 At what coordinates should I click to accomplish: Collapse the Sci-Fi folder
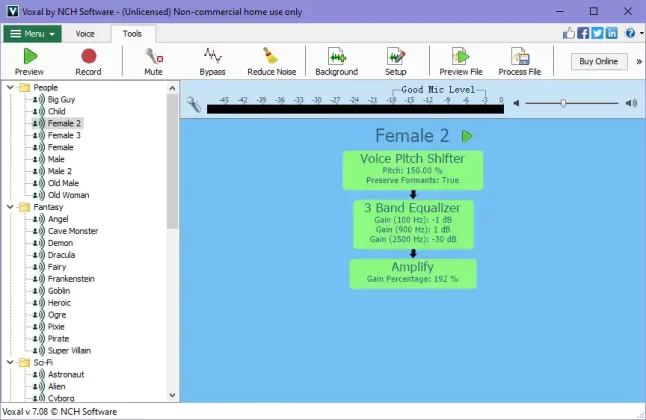click(10, 362)
